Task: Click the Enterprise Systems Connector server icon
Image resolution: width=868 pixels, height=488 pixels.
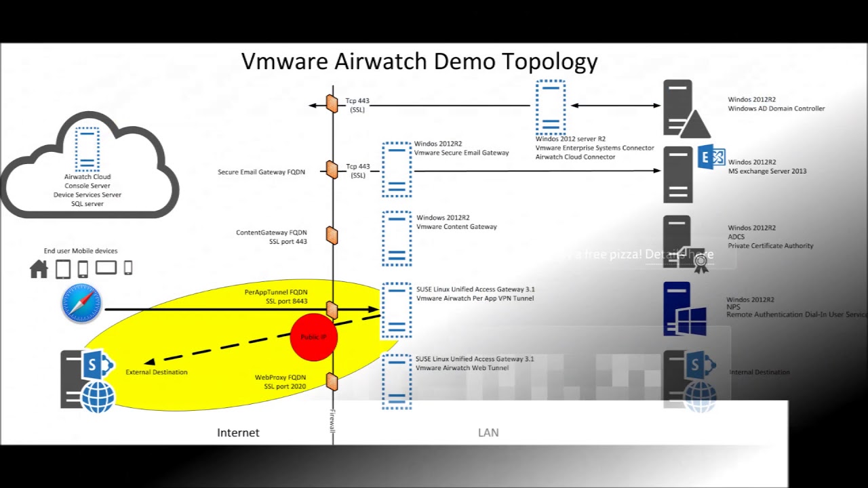Action: [551, 107]
